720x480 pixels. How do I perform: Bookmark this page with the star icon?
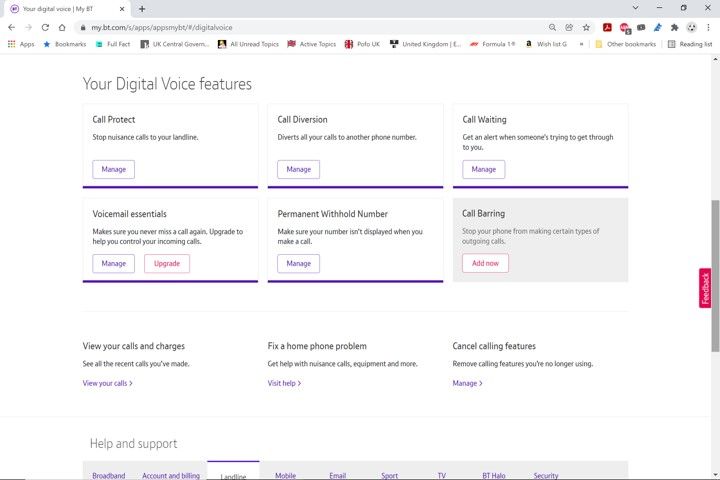point(586,28)
